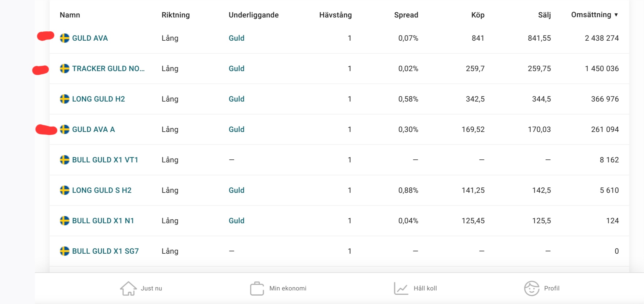Click the flag icon beside BULL GULD X1 SG7
644x304 pixels.
coord(65,251)
